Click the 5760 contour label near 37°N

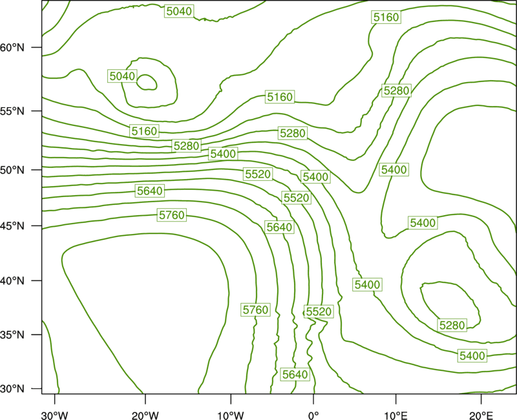click(x=255, y=310)
